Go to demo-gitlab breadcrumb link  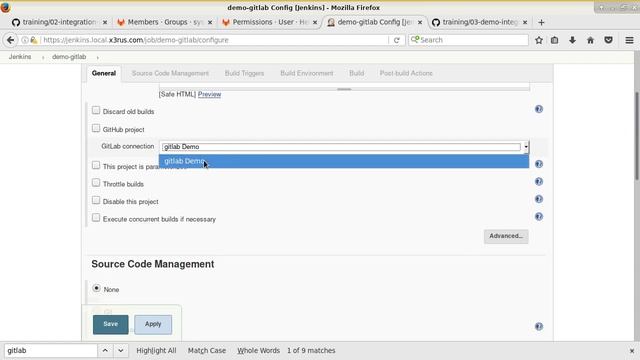click(x=69, y=57)
